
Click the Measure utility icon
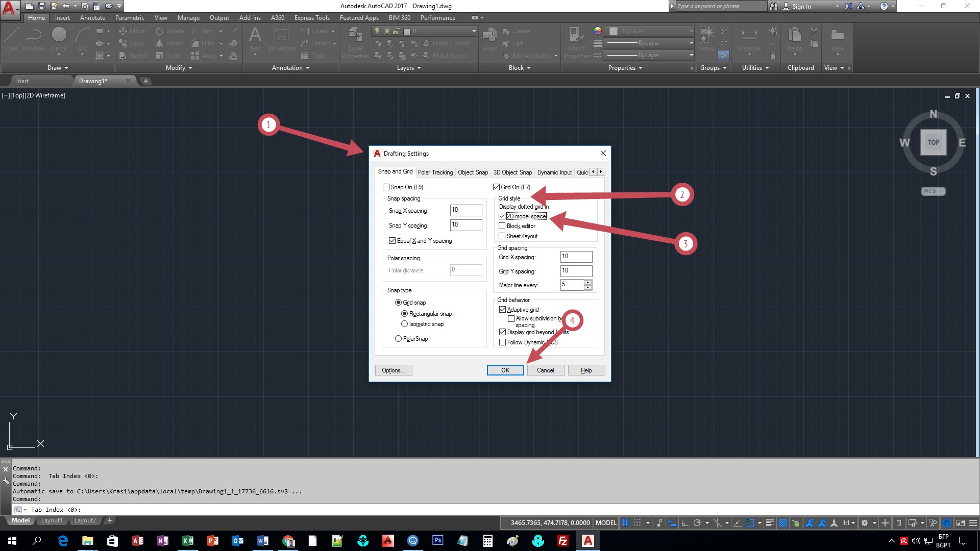tap(749, 39)
